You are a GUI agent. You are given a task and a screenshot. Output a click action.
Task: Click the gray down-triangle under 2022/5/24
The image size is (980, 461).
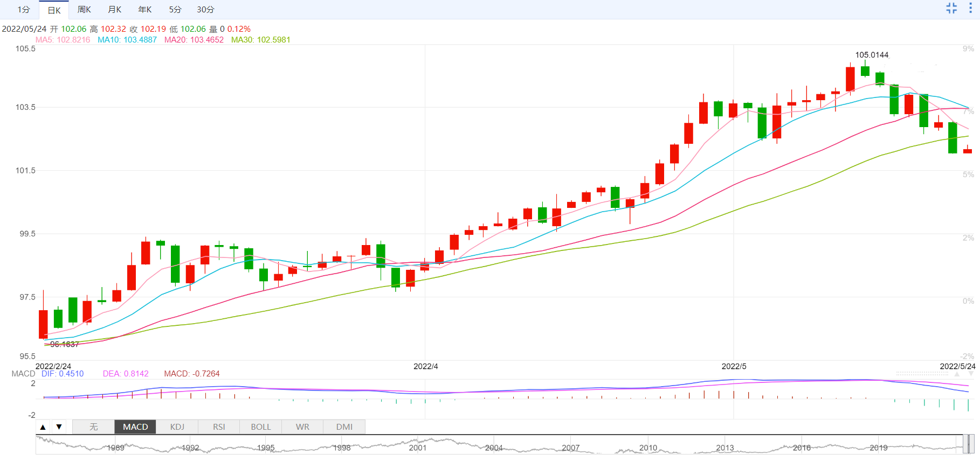(x=971, y=374)
